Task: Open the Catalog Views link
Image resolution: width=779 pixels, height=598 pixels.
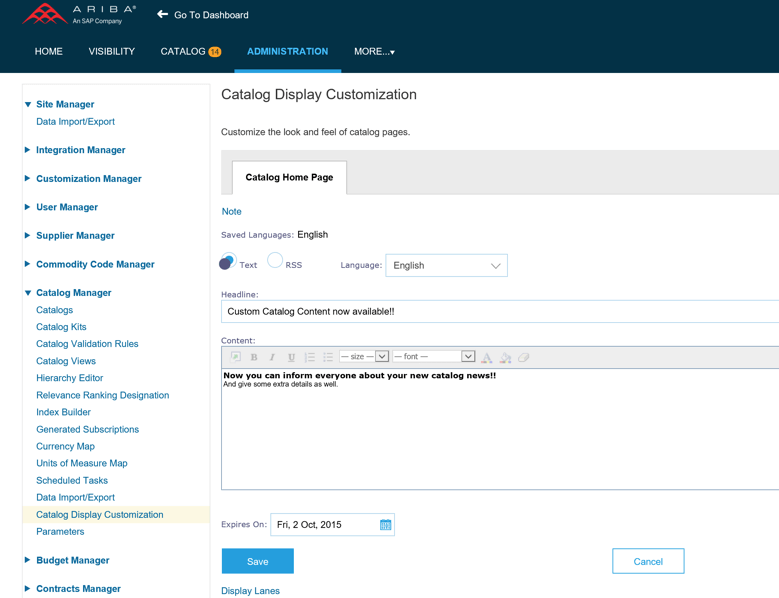Action: (66, 361)
